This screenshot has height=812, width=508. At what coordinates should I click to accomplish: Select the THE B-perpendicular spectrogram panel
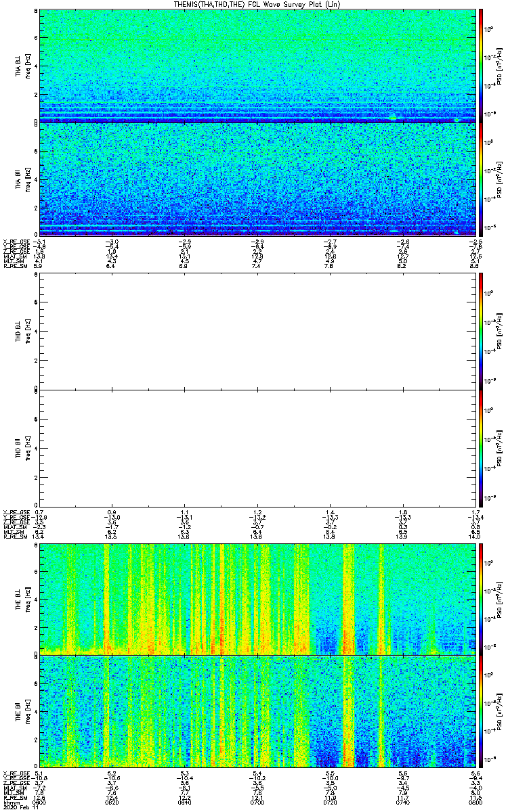click(256, 599)
